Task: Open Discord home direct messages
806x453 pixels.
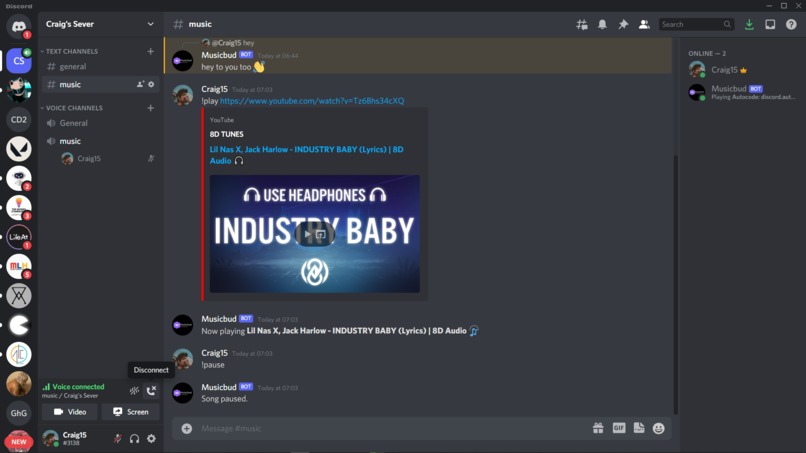Action: pyautogui.click(x=19, y=26)
